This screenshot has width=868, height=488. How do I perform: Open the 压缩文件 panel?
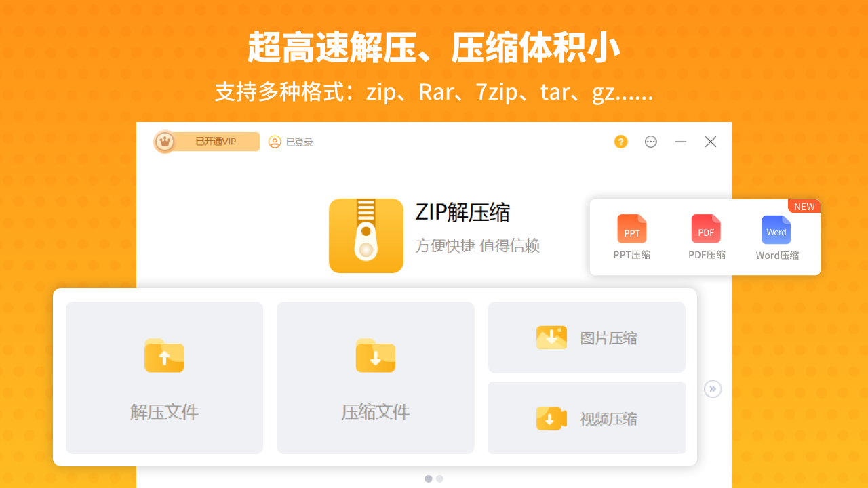click(x=375, y=378)
